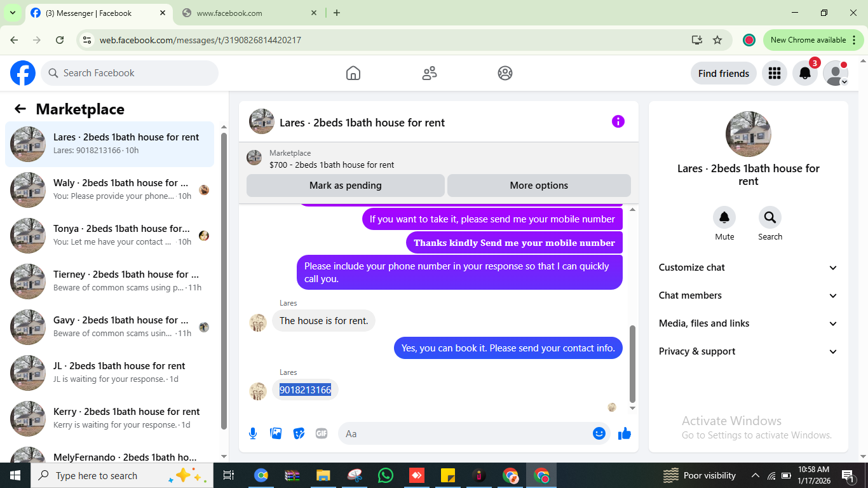Open the Facebook menu grid icon
868x488 pixels.
point(774,73)
